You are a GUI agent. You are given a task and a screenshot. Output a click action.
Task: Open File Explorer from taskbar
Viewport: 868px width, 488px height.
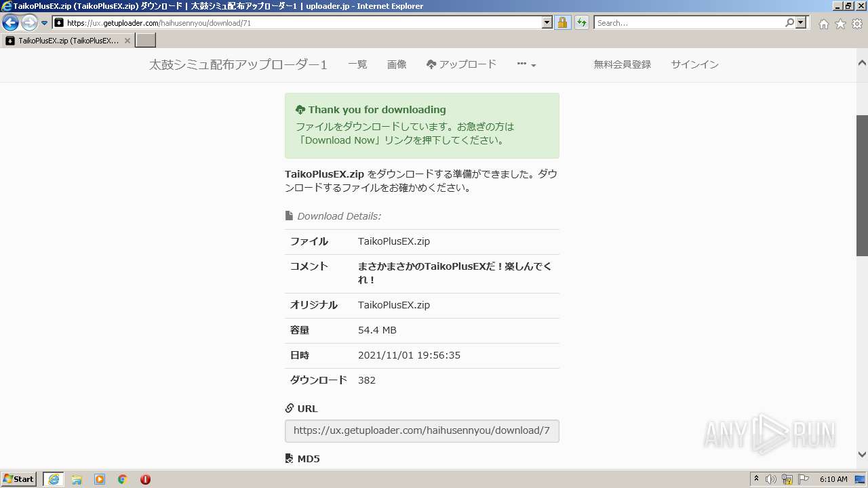[77, 479]
